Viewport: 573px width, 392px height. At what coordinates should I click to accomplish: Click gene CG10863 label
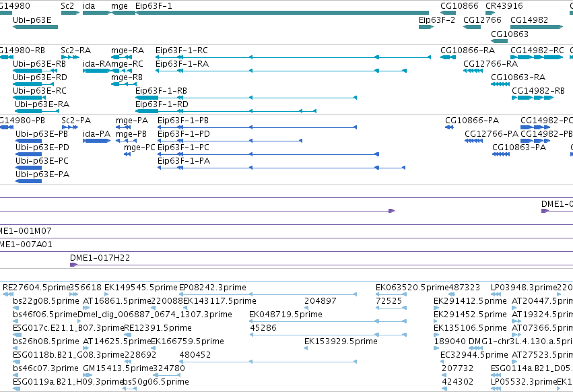pos(510,34)
